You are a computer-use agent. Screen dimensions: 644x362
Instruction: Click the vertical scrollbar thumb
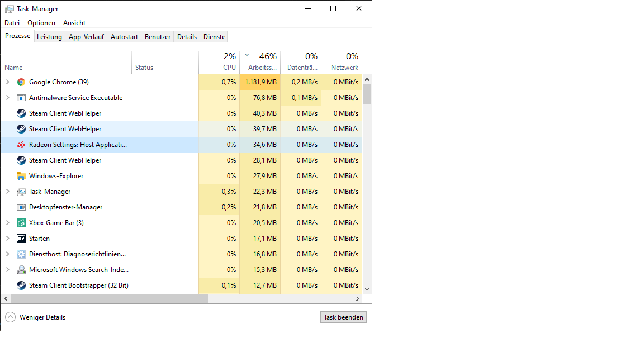tap(367, 94)
